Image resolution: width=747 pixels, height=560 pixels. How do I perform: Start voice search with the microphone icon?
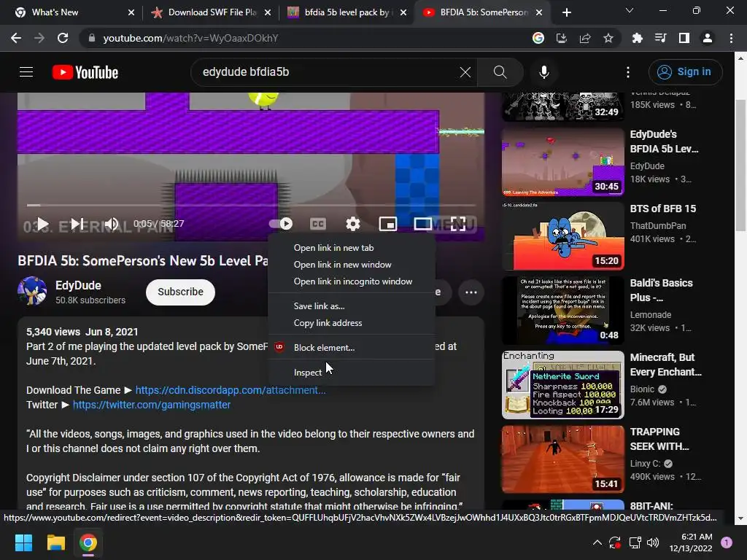[544, 72]
